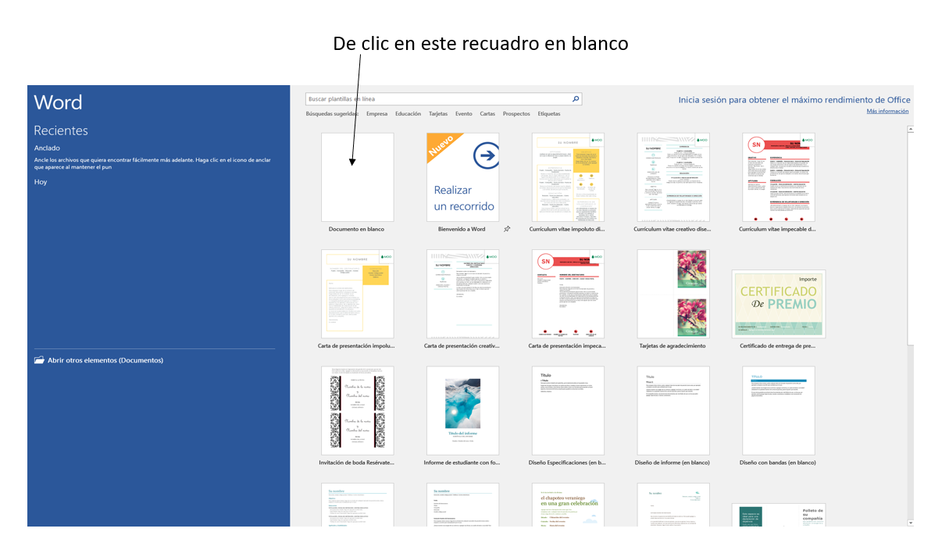
Task: Select the Prospectos suggested search
Action: tap(516, 114)
